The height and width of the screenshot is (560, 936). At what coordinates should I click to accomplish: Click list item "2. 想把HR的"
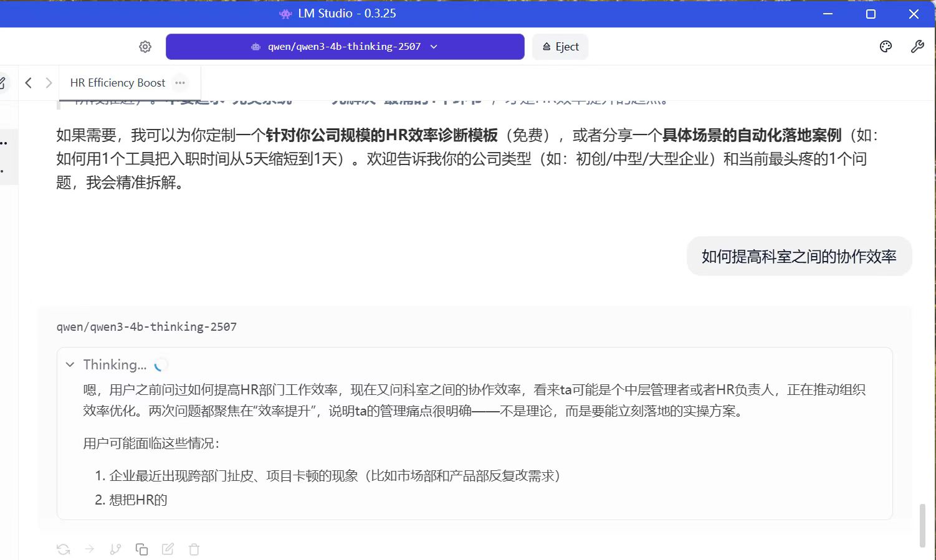(131, 500)
